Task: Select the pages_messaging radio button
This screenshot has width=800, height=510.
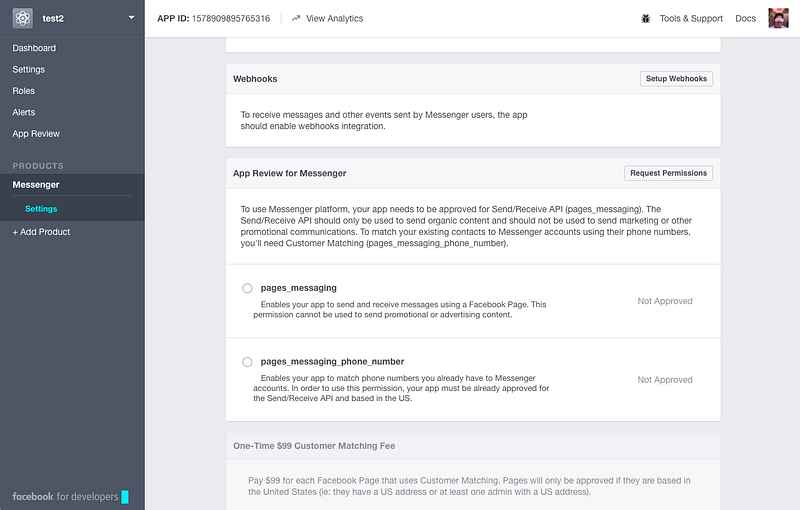Action: [247, 288]
